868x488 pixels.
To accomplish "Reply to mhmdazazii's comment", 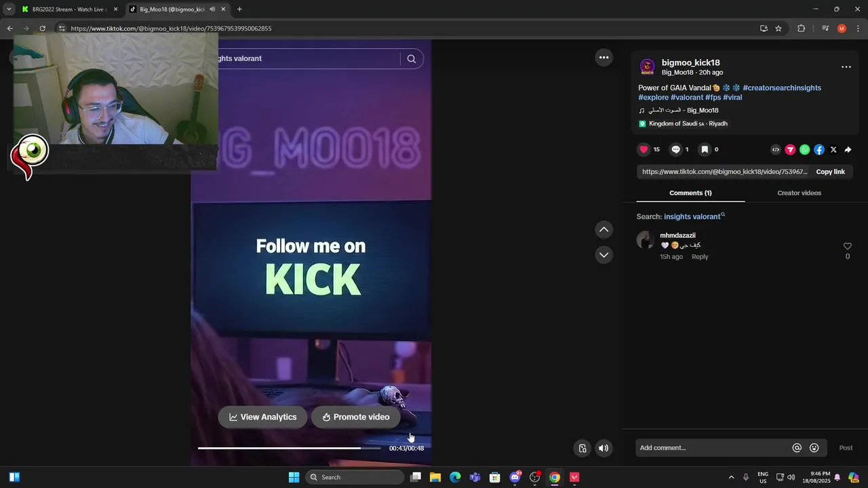I will [700, 257].
